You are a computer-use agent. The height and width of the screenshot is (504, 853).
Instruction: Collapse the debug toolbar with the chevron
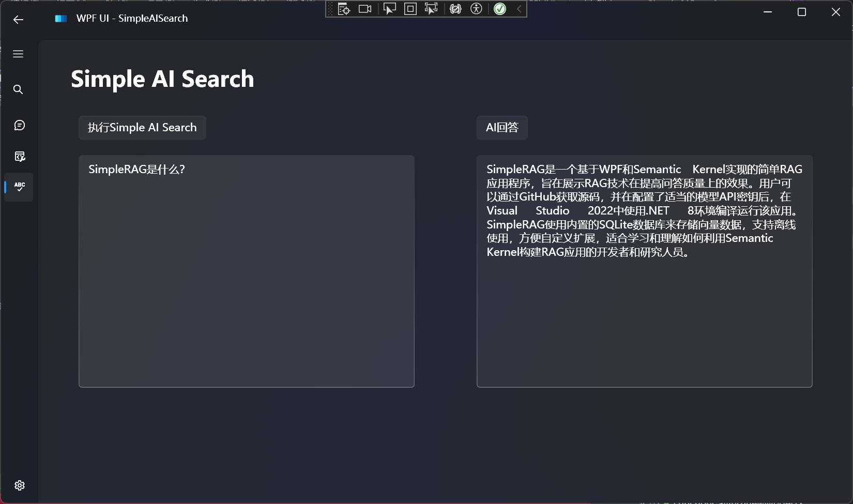pyautogui.click(x=520, y=9)
